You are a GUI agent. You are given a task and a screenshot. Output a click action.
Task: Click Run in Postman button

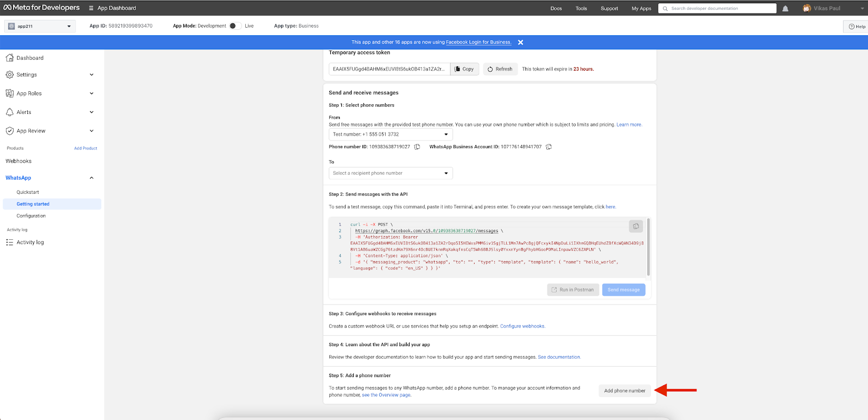(x=573, y=290)
